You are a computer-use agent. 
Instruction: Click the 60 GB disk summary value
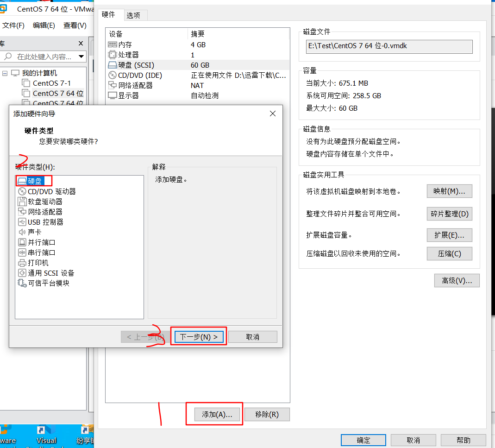tap(200, 65)
